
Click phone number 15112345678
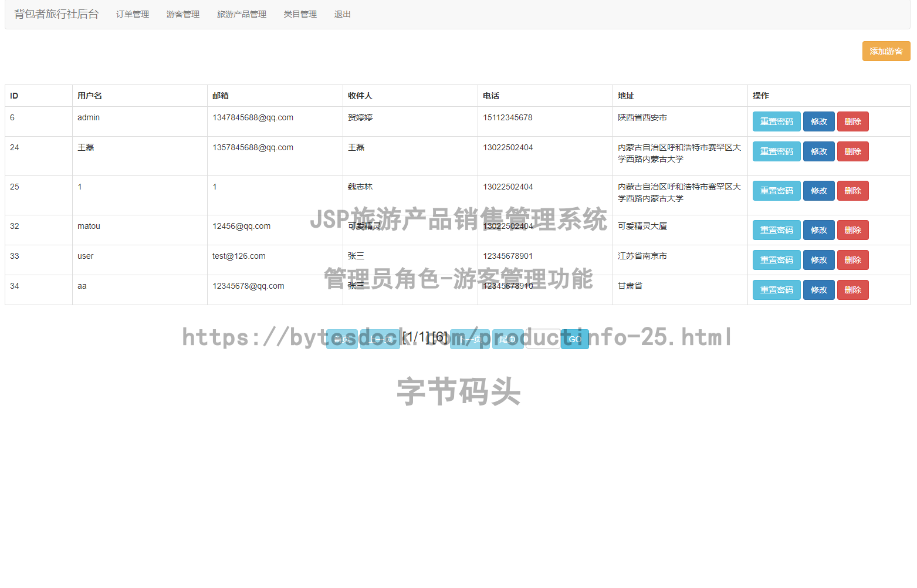[507, 117]
